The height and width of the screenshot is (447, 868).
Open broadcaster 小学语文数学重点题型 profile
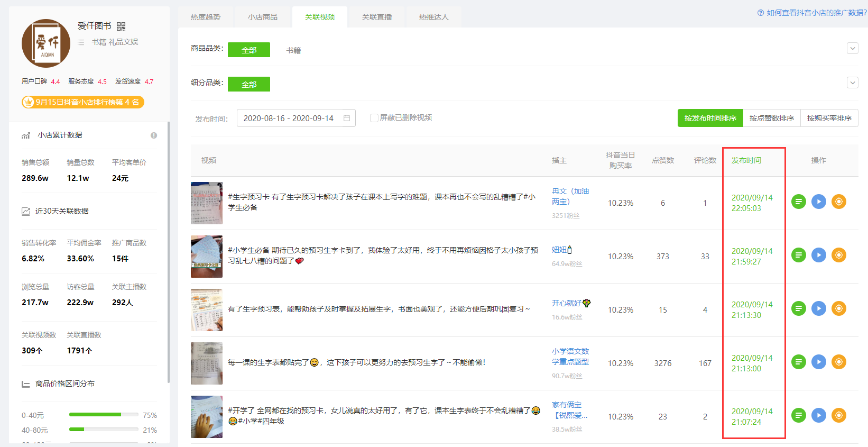(x=570, y=357)
